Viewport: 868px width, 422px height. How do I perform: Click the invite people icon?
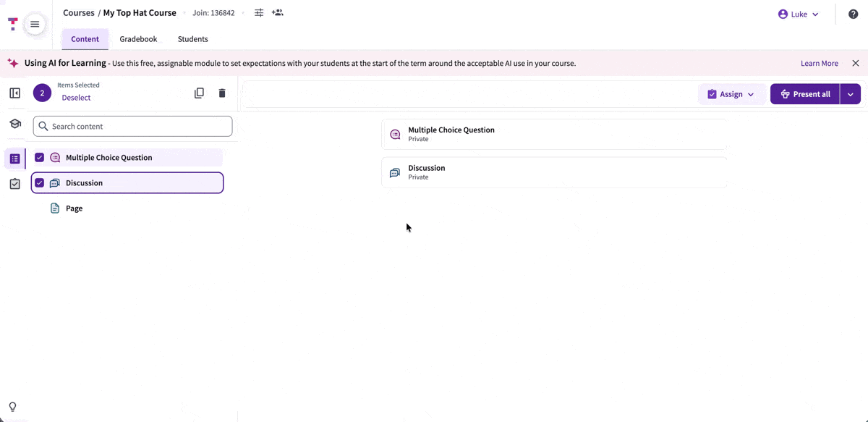click(x=277, y=12)
